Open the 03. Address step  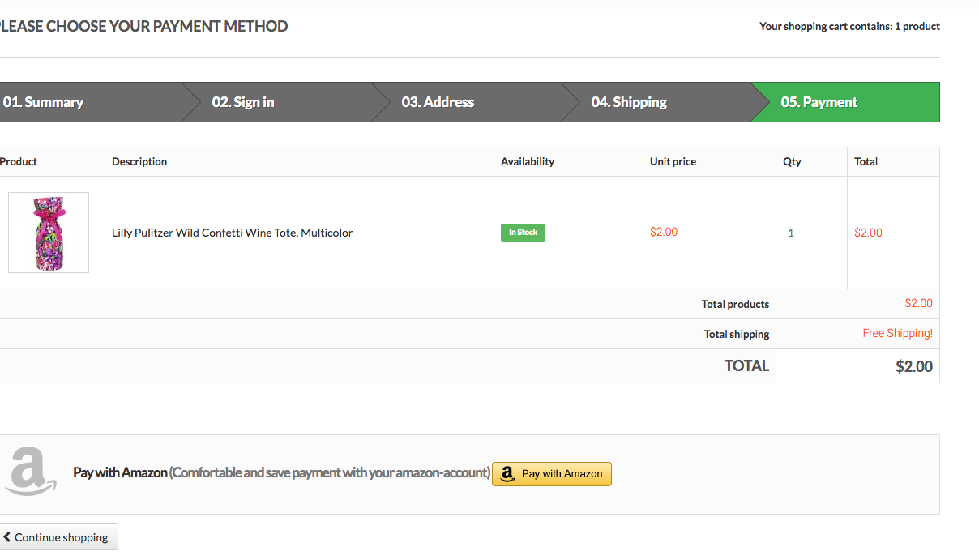point(438,102)
